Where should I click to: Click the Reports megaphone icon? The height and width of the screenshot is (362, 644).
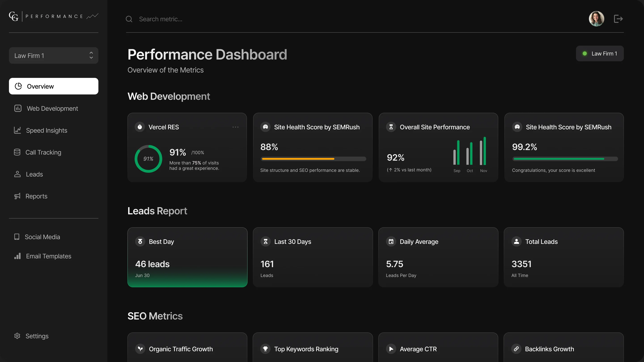[17, 196]
